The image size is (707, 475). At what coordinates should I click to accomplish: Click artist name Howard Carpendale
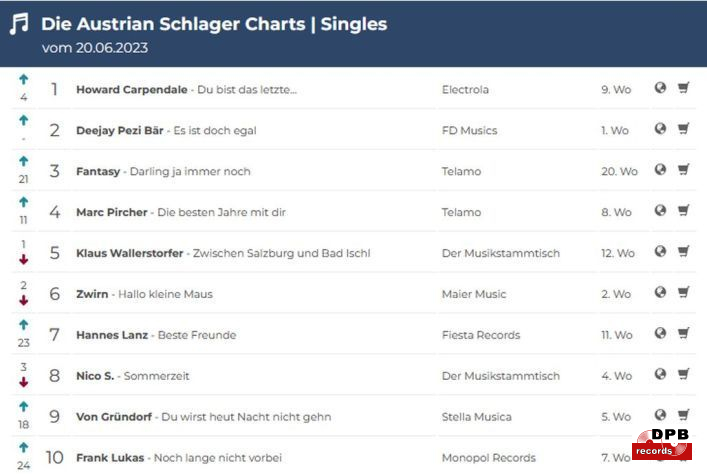tap(131, 90)
